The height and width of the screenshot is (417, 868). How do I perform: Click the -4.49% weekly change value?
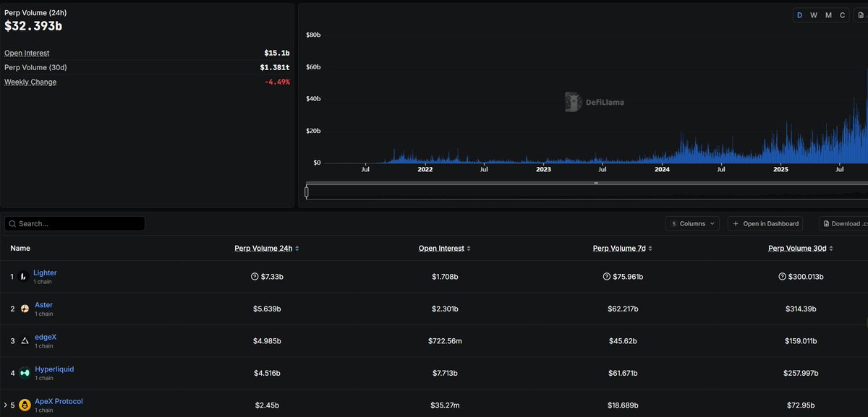click(x=277, y=82)
